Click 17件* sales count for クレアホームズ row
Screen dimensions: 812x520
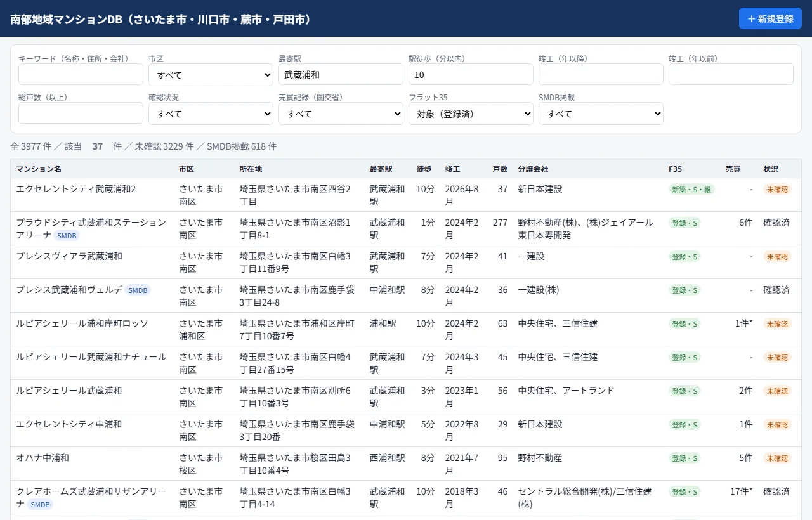(742, 491)
